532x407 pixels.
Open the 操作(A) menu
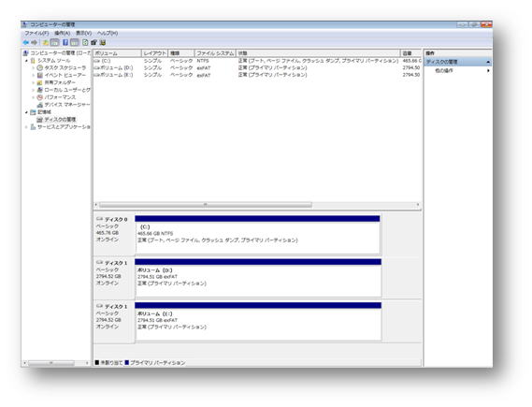click(62, 34)
